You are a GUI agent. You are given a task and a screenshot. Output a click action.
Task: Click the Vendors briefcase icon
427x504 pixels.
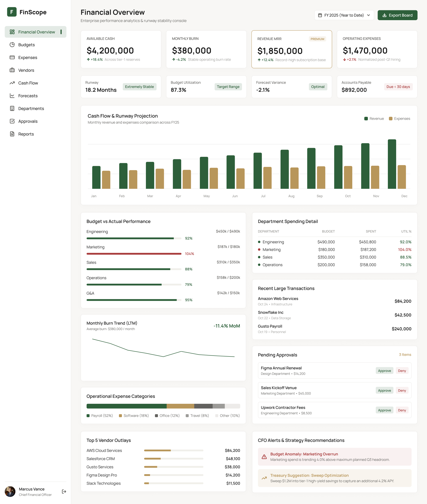[x=12, y=70]
